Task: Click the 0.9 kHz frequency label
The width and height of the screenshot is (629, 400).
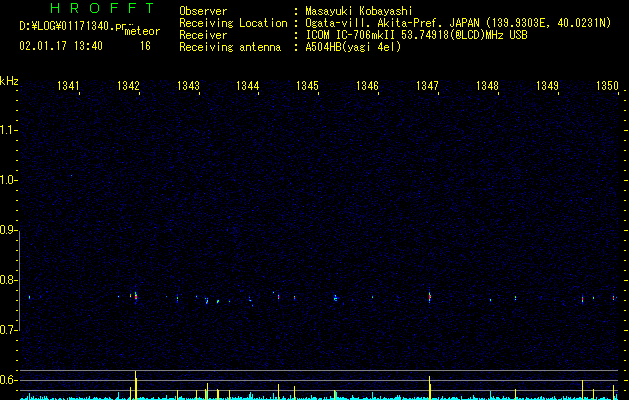Action: 9,230
